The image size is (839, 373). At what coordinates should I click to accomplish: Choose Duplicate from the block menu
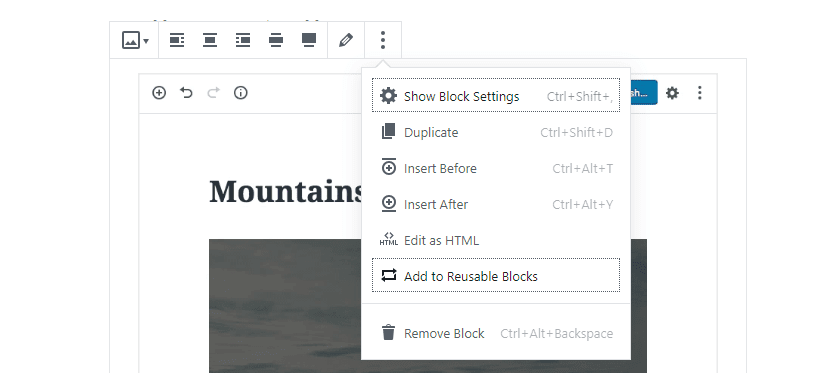tap(496, 132)
